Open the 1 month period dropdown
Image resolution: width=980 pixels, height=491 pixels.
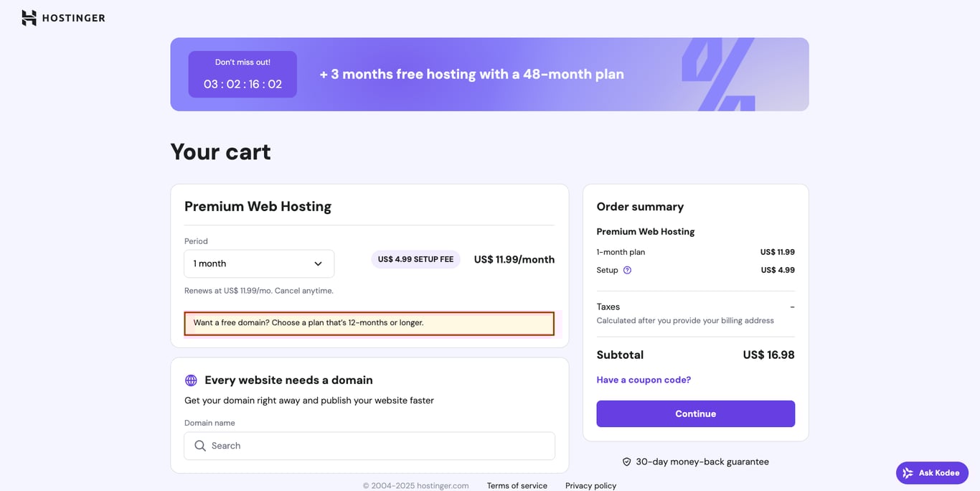259,263
